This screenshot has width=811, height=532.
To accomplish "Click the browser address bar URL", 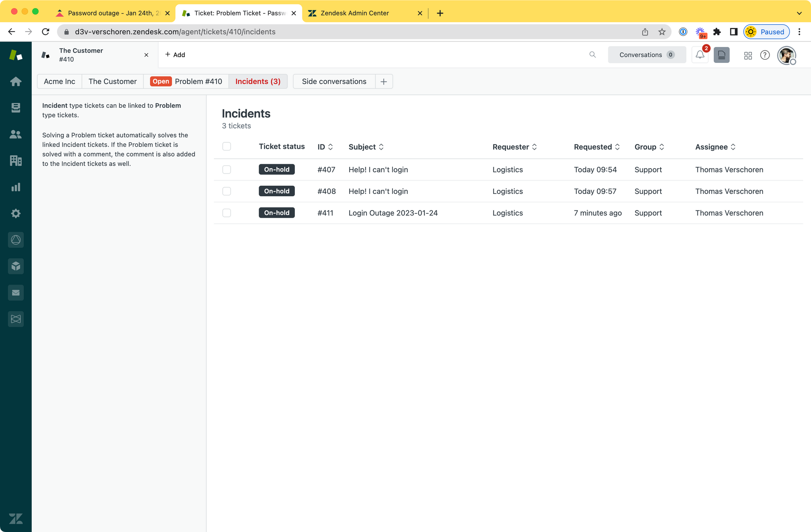I will (x=175, y=32).
